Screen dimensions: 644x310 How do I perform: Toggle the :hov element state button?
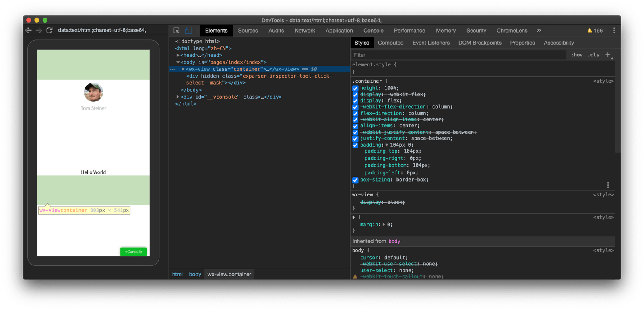click(577, 55)
